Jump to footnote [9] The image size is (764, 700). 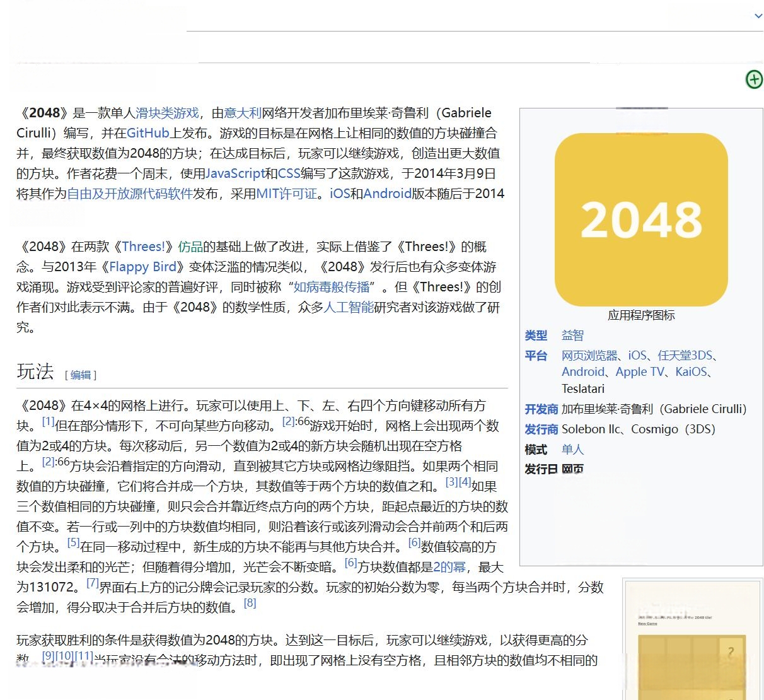(48, 656)
